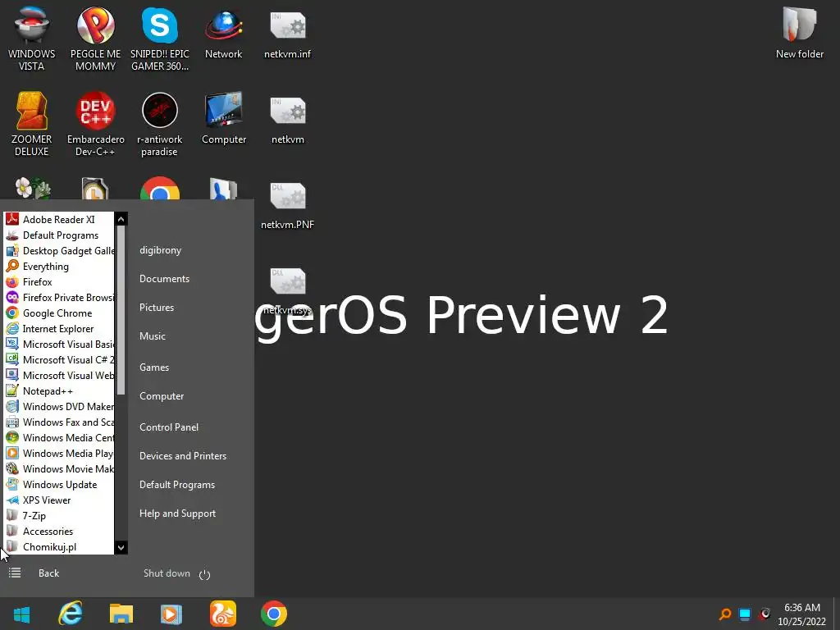
Task: Open the WINDOWS VISTA desktop icon
Action: [x=32, y=38]
